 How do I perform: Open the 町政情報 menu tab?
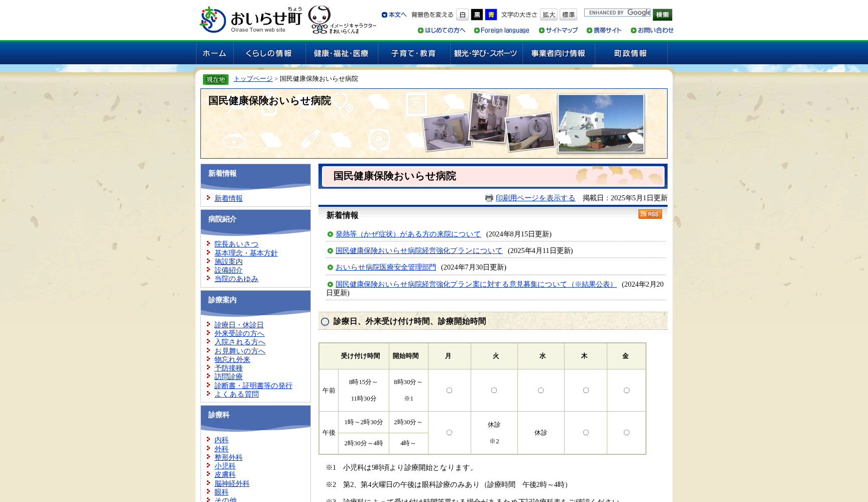click(x=630, y=53)
